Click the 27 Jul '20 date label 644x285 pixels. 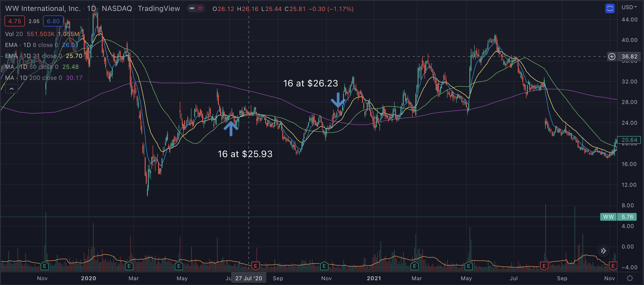tap(249, 278)
